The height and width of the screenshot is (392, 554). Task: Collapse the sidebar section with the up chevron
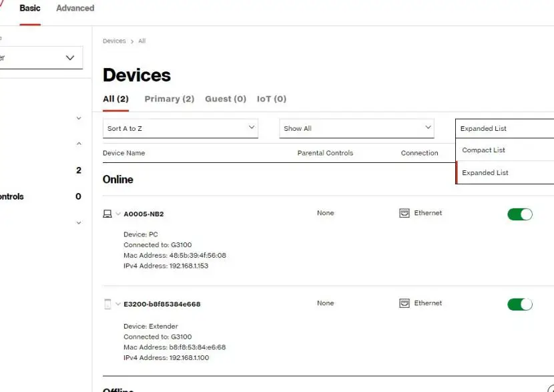point(79,143)
